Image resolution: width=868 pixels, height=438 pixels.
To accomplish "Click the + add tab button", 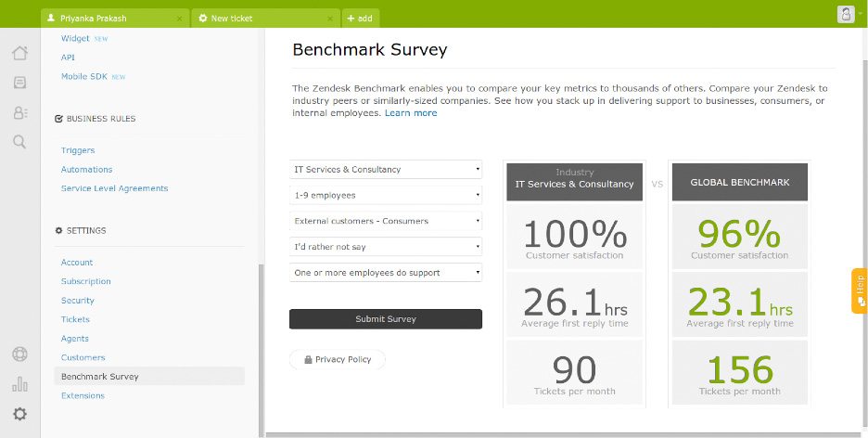I will (361, 19).
